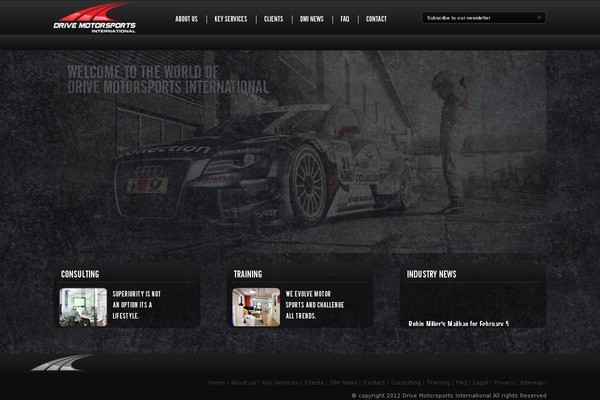Image resolution: width=600 pixels, height=400 pixels.
Task: Open the About Us menu item
Action: click(186, 19)
